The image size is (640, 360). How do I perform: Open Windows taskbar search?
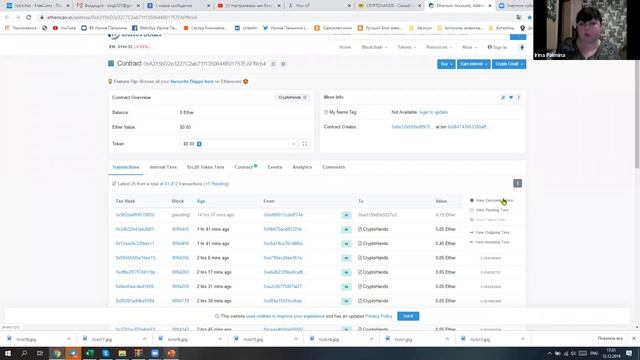point(24,353)
